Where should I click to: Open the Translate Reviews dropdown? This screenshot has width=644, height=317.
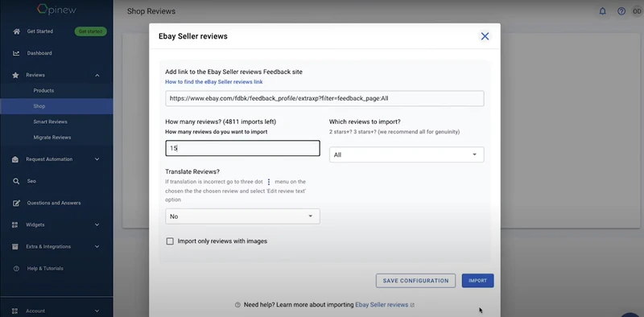[x=242, y=216]
